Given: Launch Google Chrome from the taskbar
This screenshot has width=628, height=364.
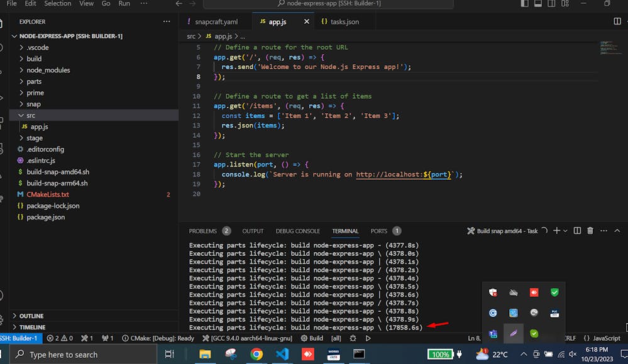Looking at the screenshot, I should 256,353.
